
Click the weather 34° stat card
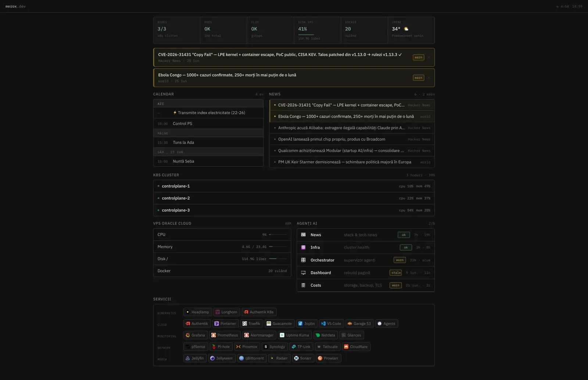pyautogui.click(x=411, y=30)
